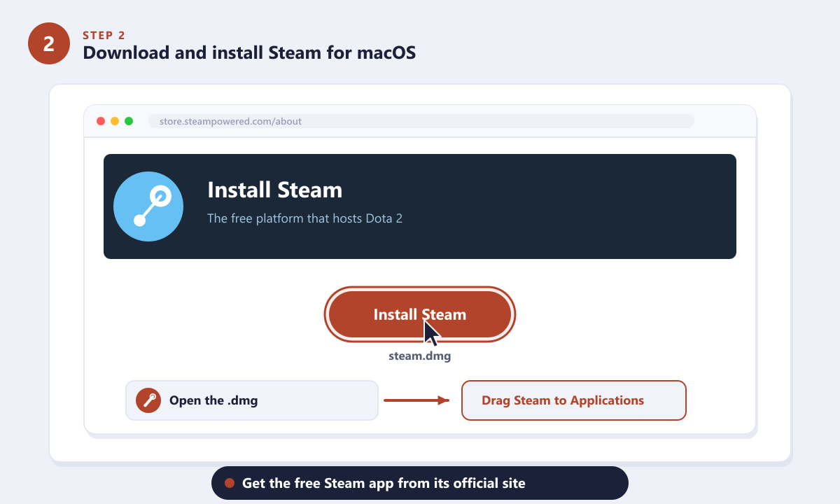
Task: Minimize the browser window with the yellow button
Action: [115, 121]
